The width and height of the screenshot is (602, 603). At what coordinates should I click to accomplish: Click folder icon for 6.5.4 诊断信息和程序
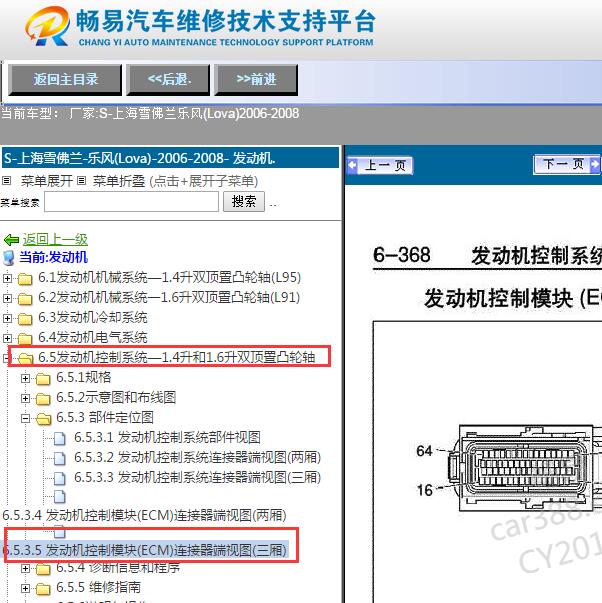(x=43, y=569)
